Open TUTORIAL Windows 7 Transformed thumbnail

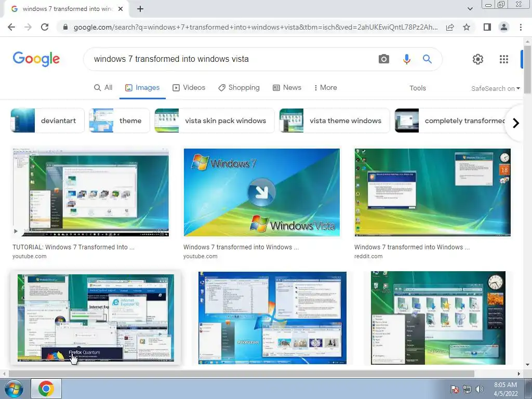click(x=90, y=192)
